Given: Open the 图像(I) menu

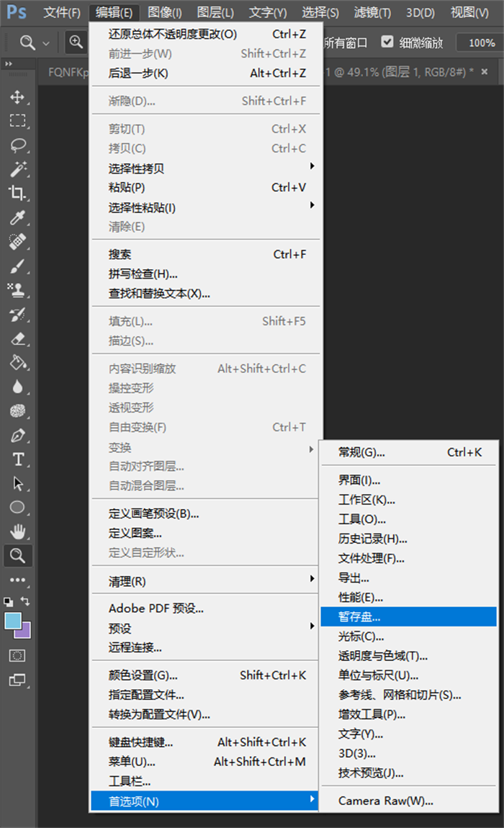Looking at the screenshot, I should pos(165,12).
